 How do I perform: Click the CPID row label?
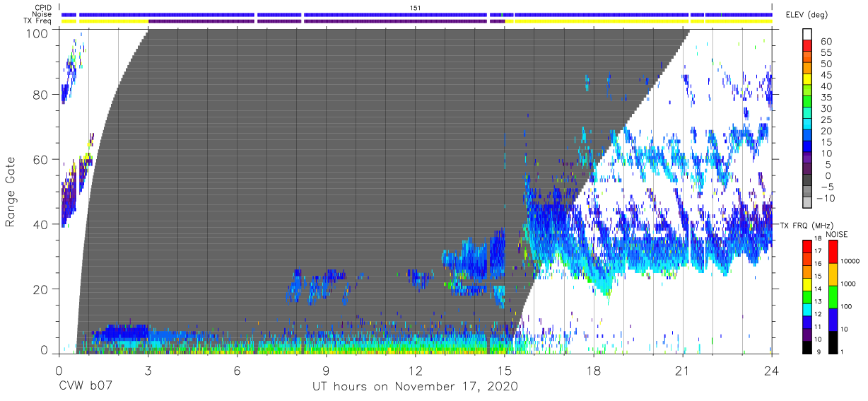[42, 7]
